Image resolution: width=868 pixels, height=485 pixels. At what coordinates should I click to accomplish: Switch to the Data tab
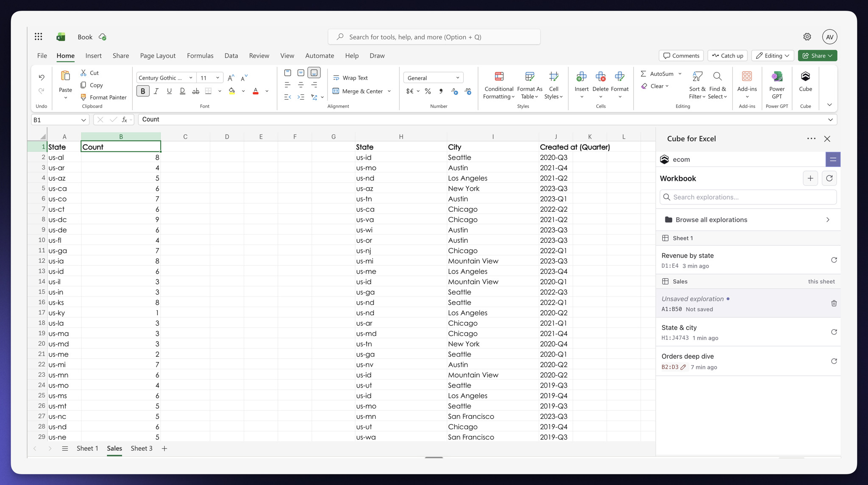[231, 55]
